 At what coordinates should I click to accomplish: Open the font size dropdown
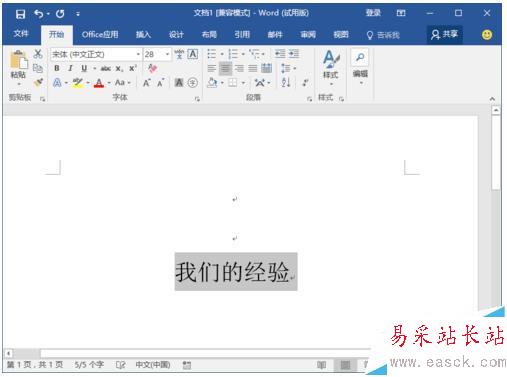tap(167, 54)
